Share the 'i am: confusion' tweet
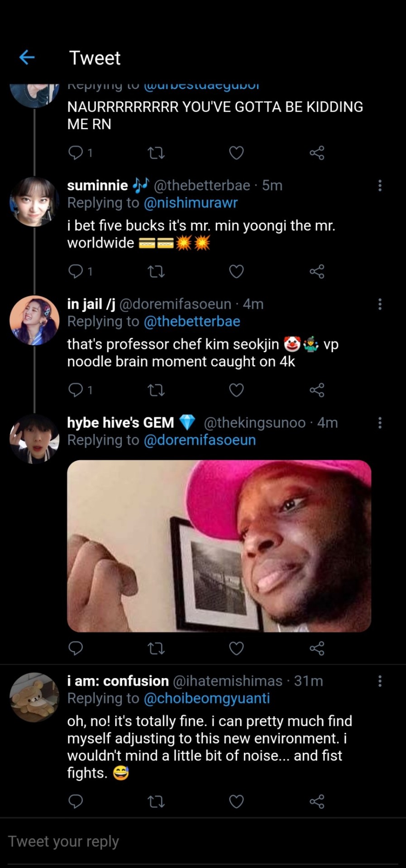Viewport: 406px width, 868px height. point(317,802)
